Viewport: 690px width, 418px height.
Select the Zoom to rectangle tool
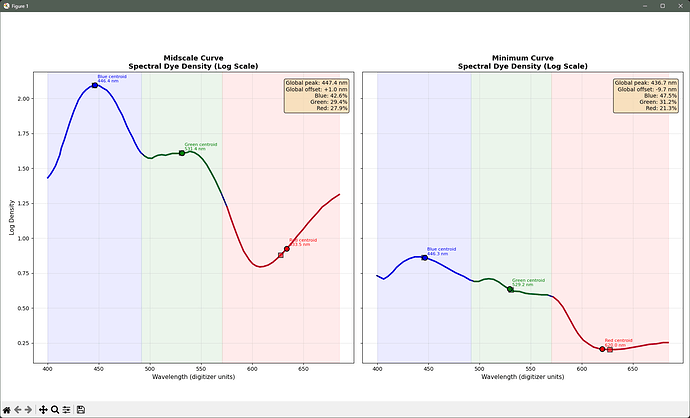(x=55, y=410)
